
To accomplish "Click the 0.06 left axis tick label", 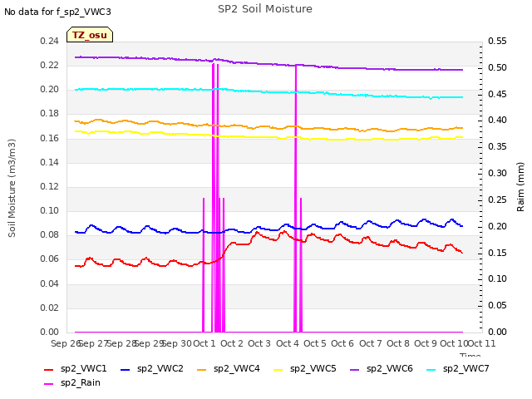I will coord(50,259).
